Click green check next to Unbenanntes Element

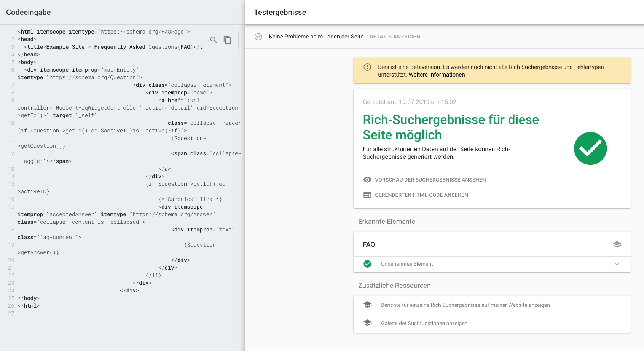coord(367,264)
